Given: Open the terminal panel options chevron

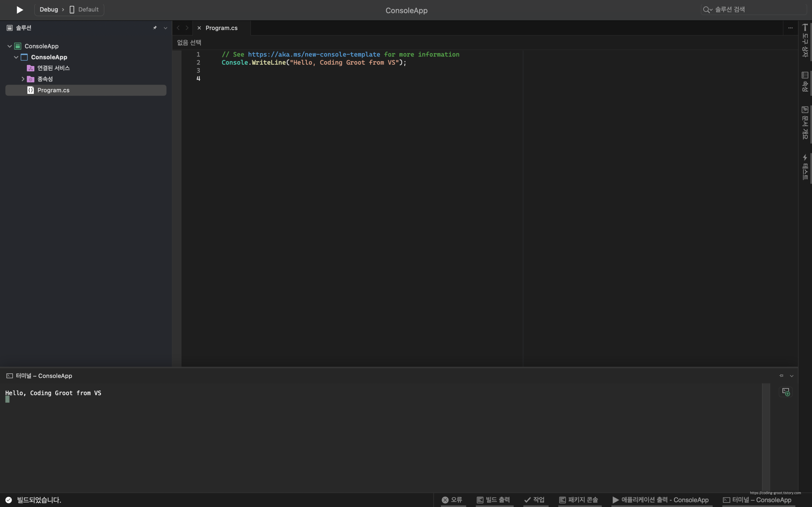Looking at the screenshot, I should coord(791,376).
